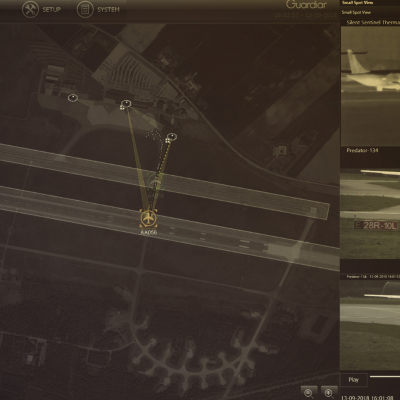Open the video feed showing 28R-10L sign

370,213
